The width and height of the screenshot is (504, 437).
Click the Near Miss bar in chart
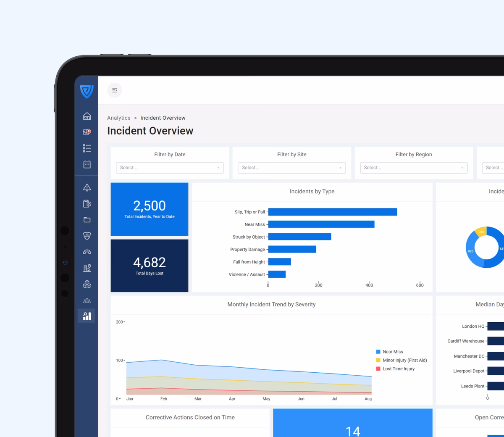(321, 224)
